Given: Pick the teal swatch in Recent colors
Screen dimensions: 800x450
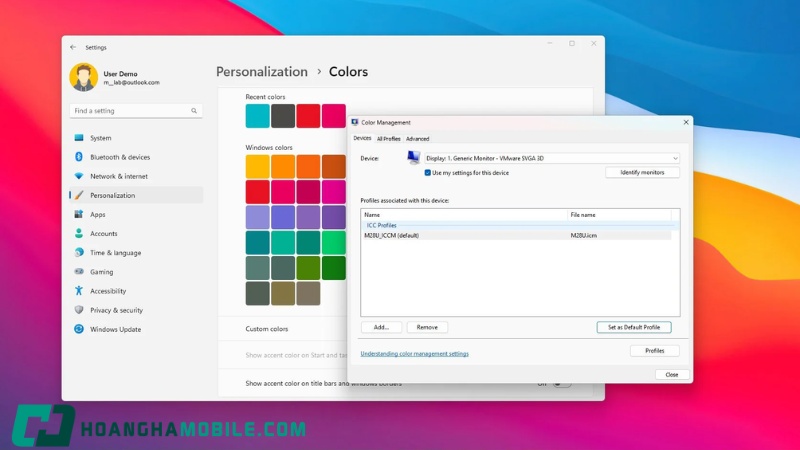Looking at the screenshot, I should [257, 116].
